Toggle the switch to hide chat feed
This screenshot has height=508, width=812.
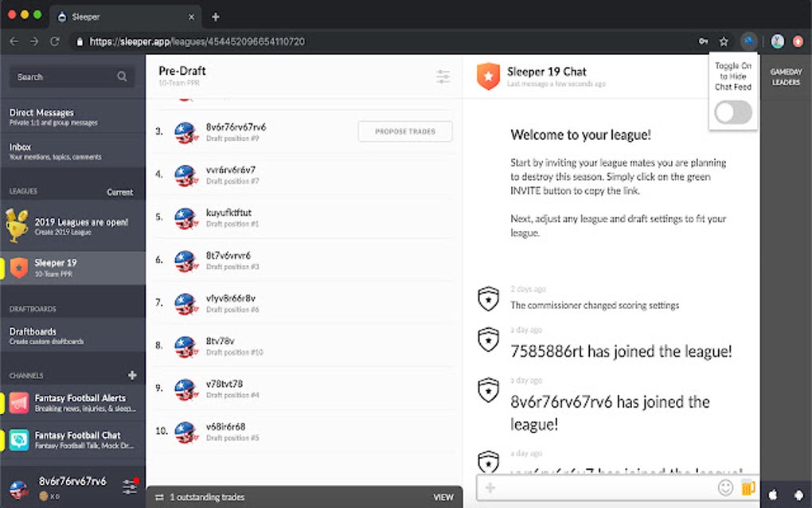pyautogui.click(x=732, y=113)
